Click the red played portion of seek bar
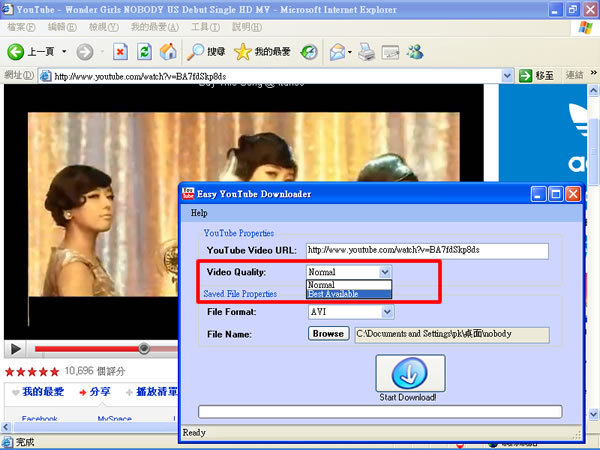The height and width of the screenshot is (450, 600). point(86,349)
